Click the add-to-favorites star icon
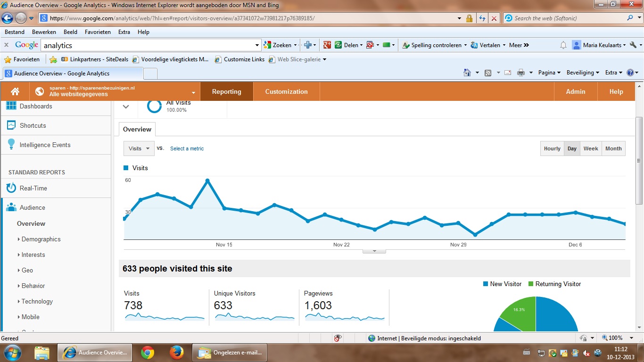Image resolution: width=644 pixels, height=362 pixels. point(53,59)
